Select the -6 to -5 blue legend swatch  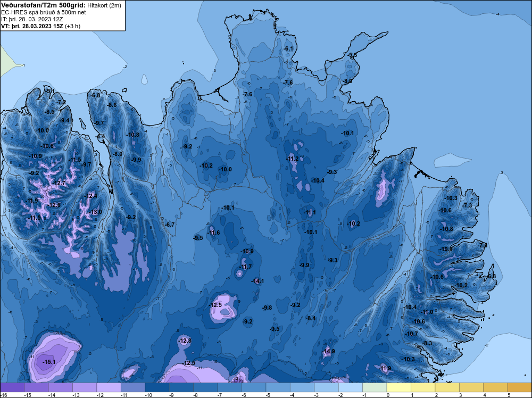[254, 387]
